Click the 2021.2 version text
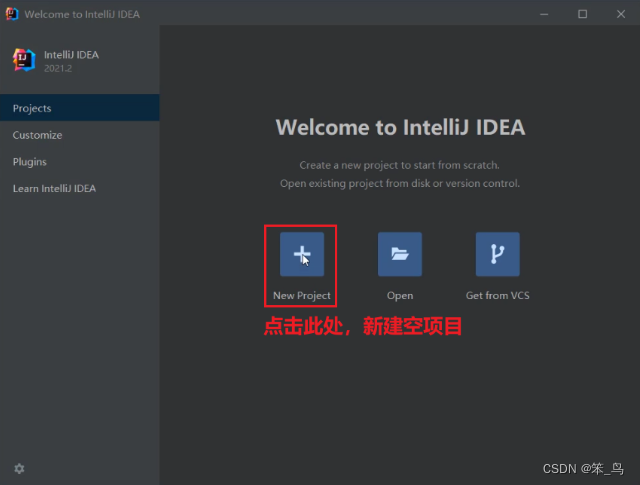 point(58,69)
